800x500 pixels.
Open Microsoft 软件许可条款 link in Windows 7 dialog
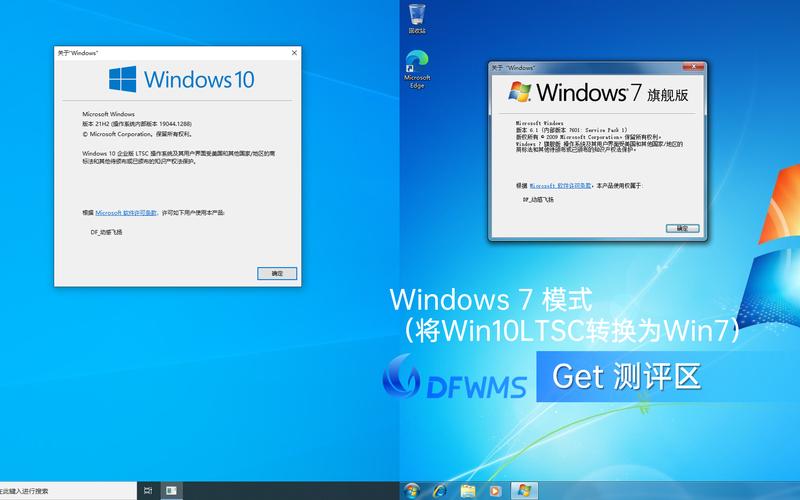pyautogui.click(x=560, y=186)
